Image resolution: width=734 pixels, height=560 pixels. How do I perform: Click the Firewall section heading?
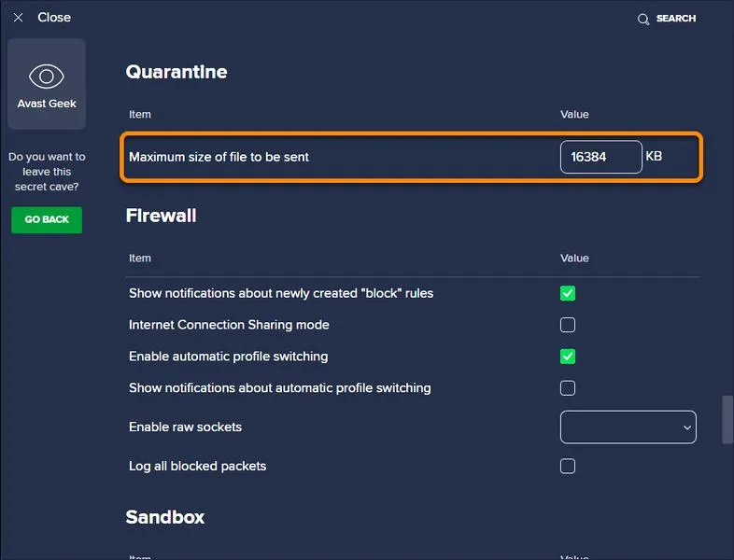[x=161, y=216]
